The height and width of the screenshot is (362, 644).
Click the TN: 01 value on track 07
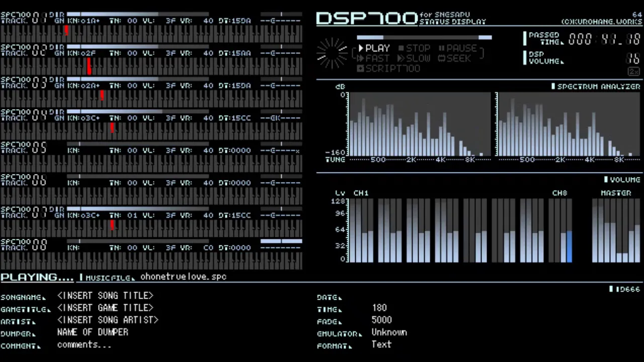[123, 215]
